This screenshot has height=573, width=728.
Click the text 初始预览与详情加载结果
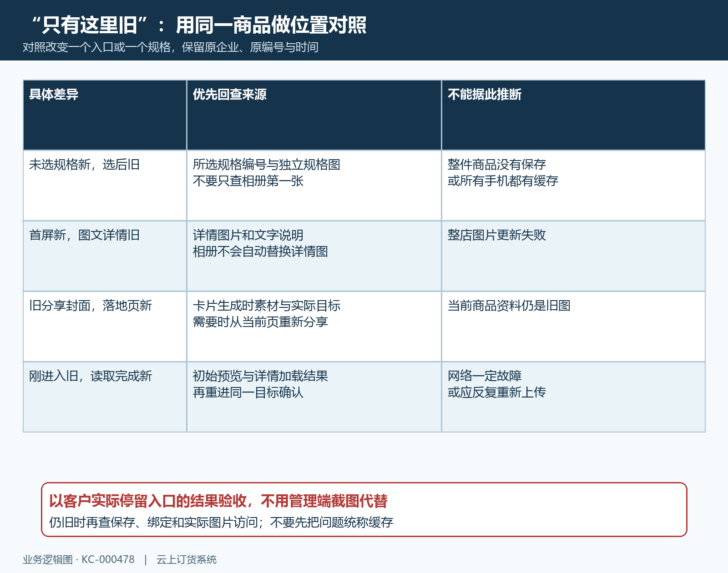click(260, 376)
